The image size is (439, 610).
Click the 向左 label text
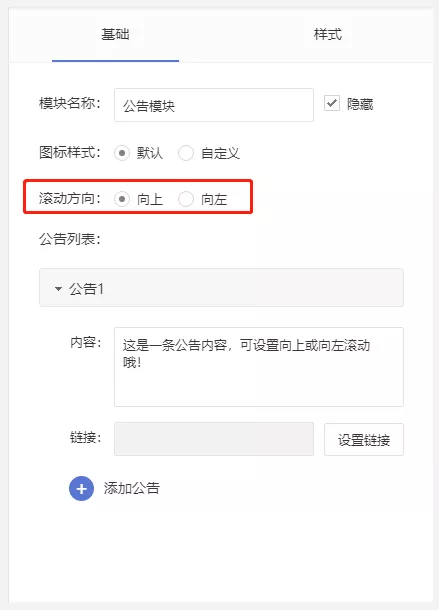click(x=214, y=199)
